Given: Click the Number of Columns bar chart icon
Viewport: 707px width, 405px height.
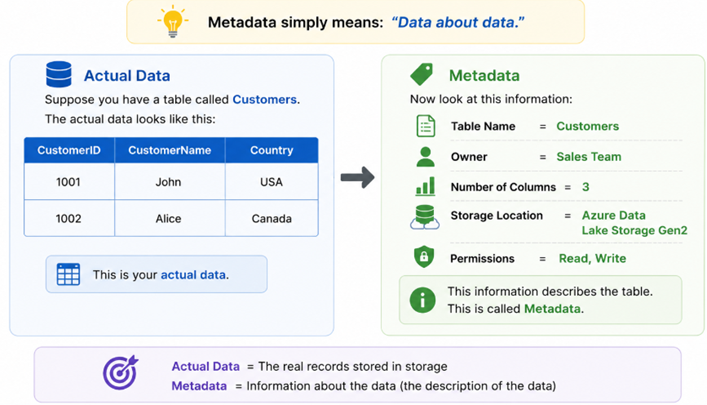Looking at the screenshot, I should point(425,186).
